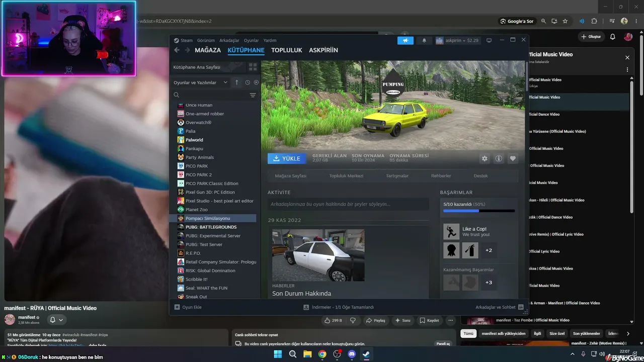The height and width of the screenshot is (362, 644).
Task: Open YouTube notifications bell in header
Action: 612,37
